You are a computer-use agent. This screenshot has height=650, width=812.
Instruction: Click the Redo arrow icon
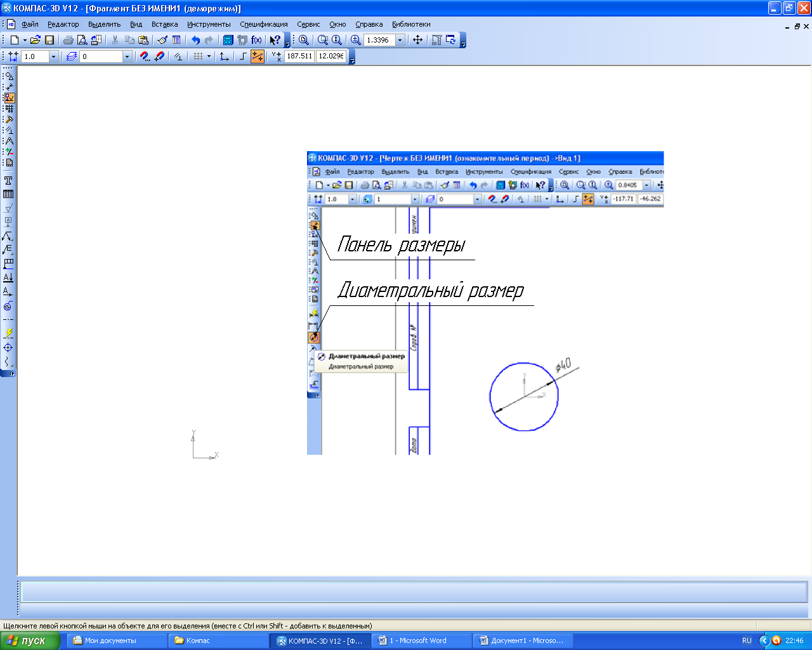(x=209, y=39)
